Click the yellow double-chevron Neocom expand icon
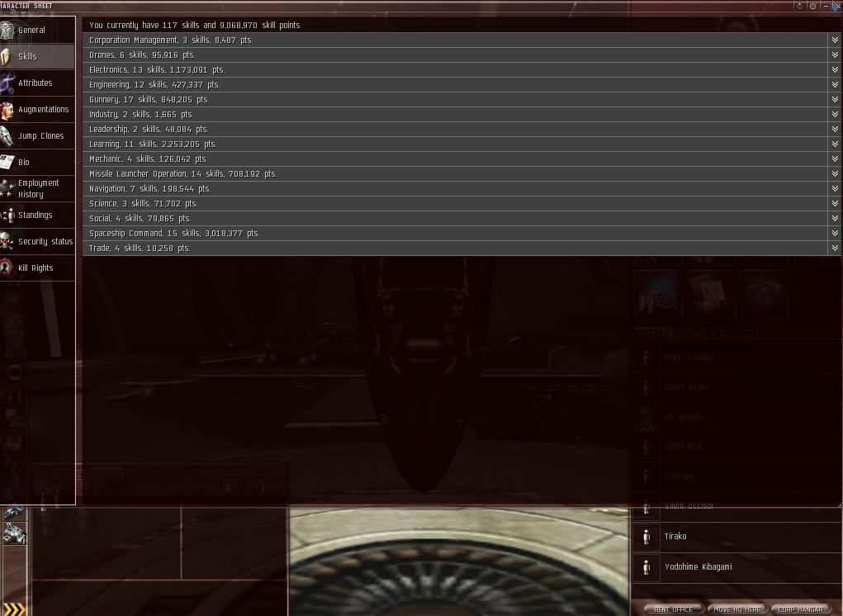This screenshot has height=616, width=843. tap(13, 609)
